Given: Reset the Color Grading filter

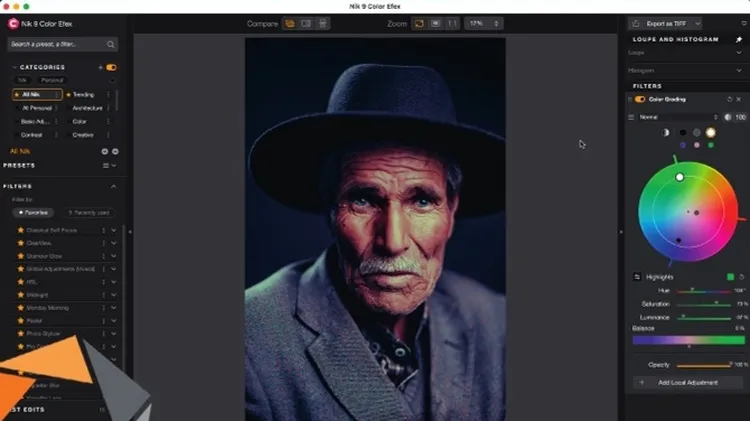Looking at the screenshot, I should click(730, 100).
